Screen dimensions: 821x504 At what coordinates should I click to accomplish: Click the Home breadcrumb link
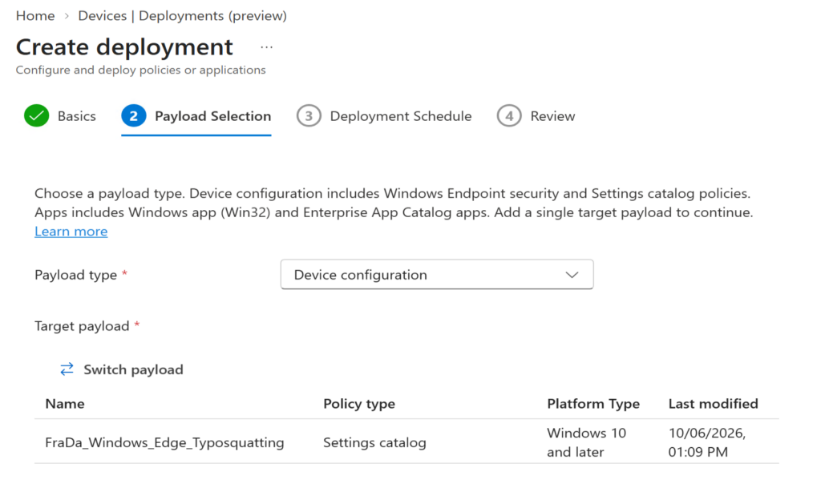pos(35,16)
